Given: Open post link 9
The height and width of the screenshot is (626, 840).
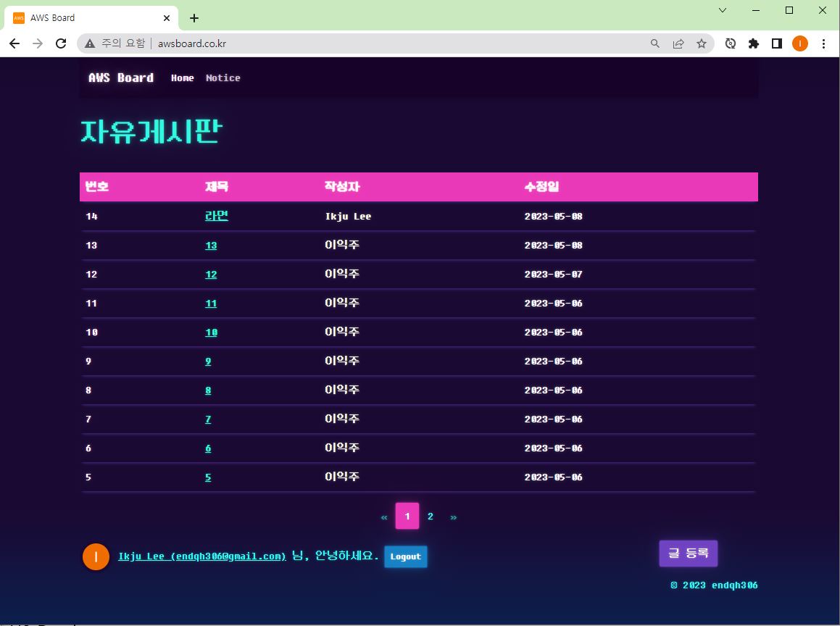Looking at the screenshot, I should click(208, 361).
